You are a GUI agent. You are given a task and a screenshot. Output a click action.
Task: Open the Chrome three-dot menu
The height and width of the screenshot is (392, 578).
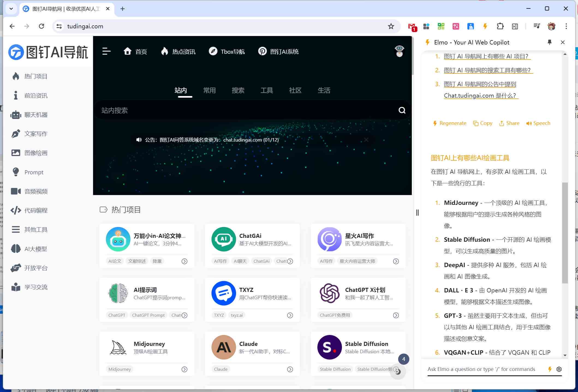[x=566, y=26]
